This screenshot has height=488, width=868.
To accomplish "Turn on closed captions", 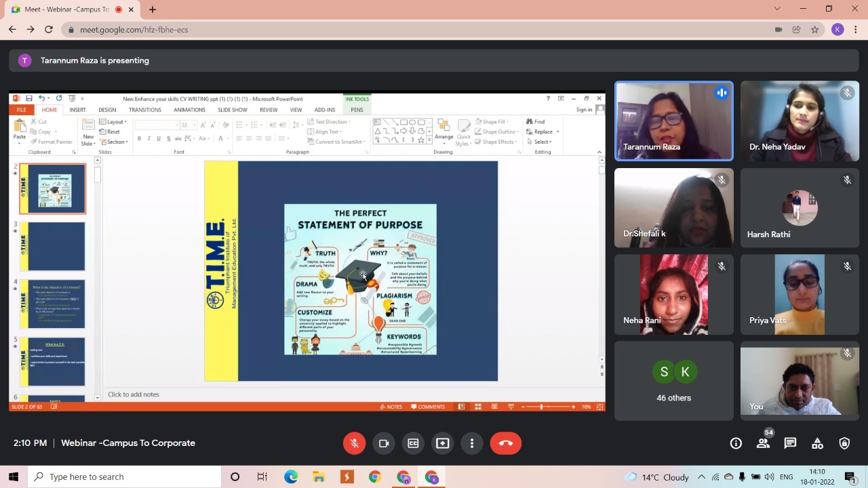I will click(x=413, y=443).
